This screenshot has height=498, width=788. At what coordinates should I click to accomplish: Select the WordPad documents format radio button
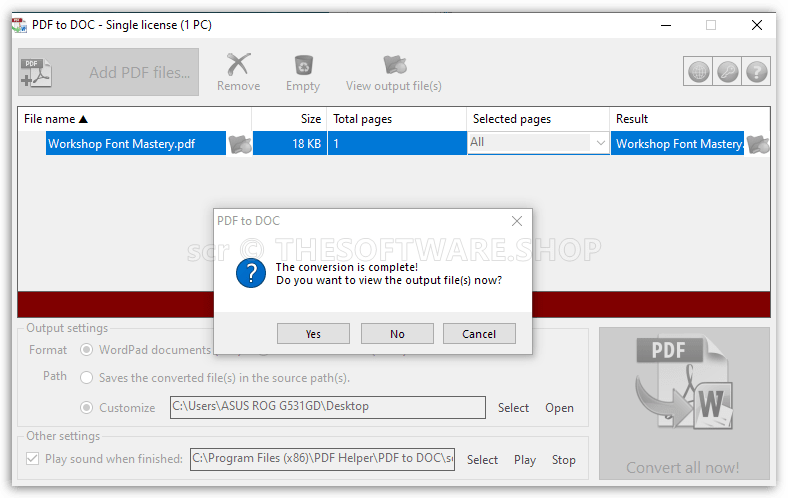[86, 350]
